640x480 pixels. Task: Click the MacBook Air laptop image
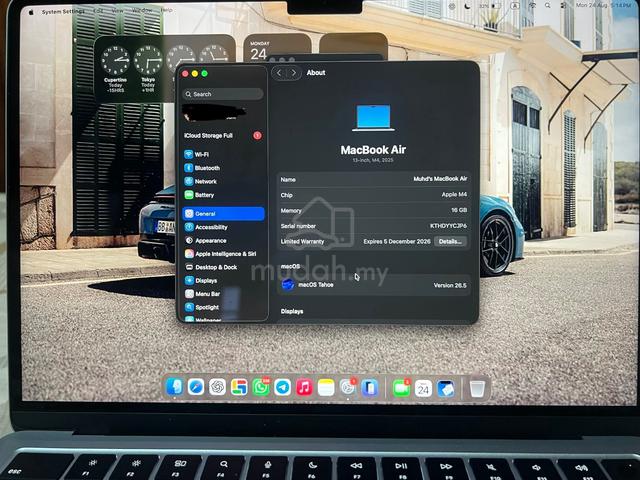373,118
